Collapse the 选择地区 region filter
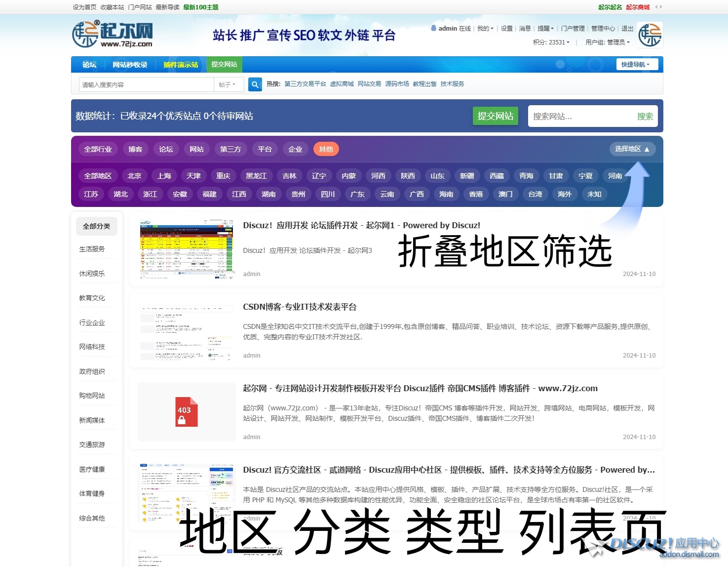This screenshot has height=567, width=728. point(632,149)
